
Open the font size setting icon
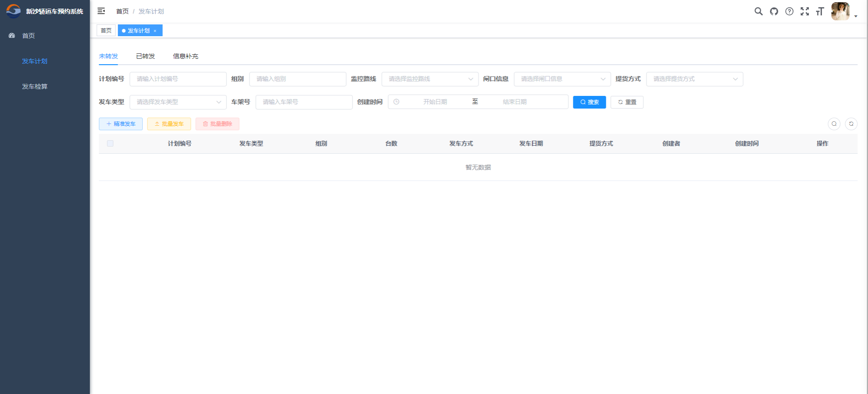pos(820,11)
